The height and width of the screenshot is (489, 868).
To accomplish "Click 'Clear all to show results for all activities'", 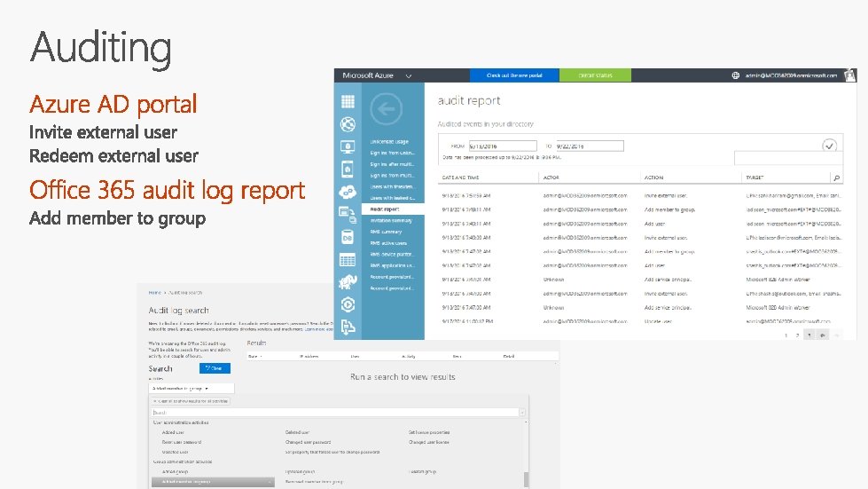I will pyautogui.click(x=191, y=401).
